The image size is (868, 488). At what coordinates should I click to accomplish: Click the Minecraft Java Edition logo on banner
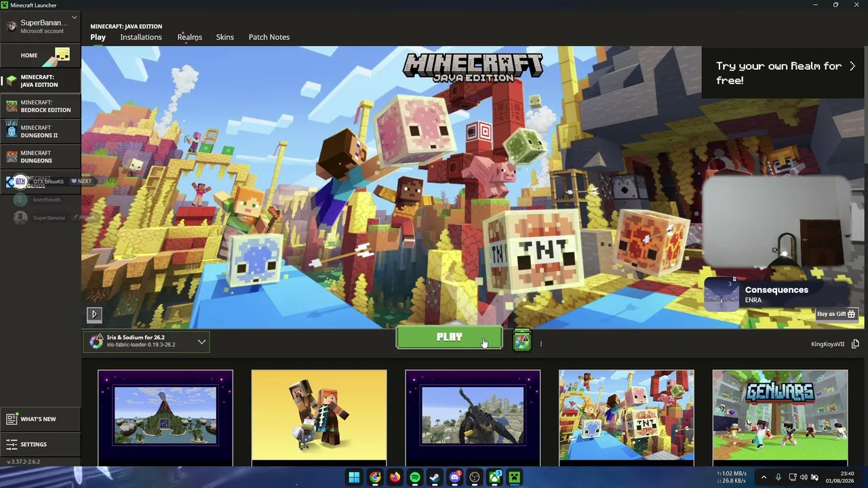coord(473,68)
